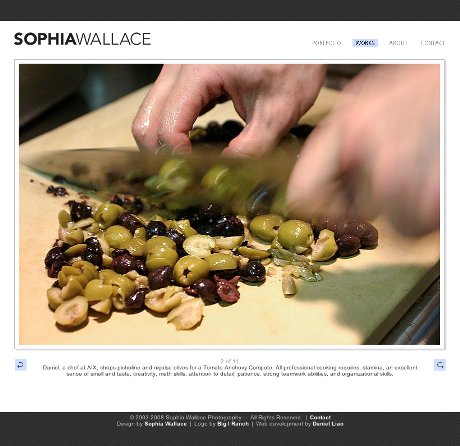
Task: Click the Sophia Wallace logo
Action: point(82,39)
